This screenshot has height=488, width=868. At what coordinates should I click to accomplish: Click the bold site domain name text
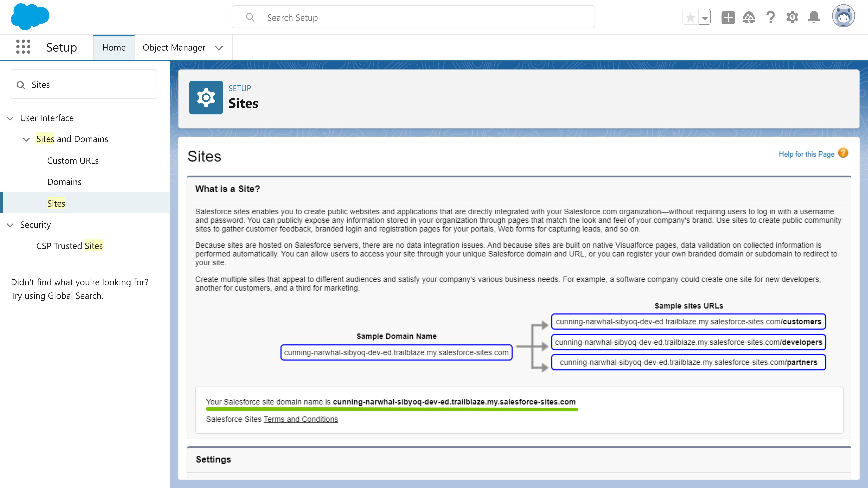click(454, 402)
